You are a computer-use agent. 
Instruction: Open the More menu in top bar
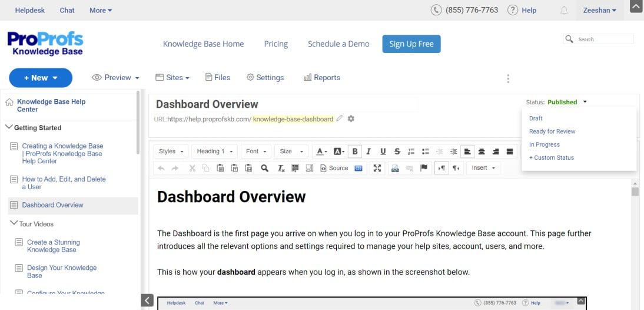pyautogui.click(x=101, y=10)
